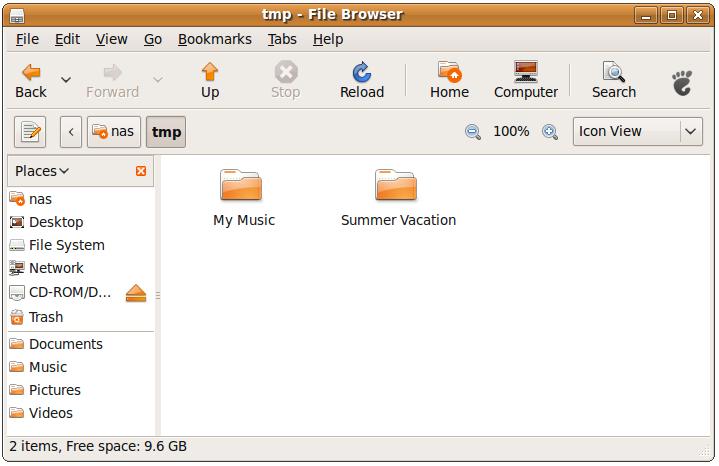Open the Tabs menu
This screenshot has width=719, height=466.
(282, 39)
